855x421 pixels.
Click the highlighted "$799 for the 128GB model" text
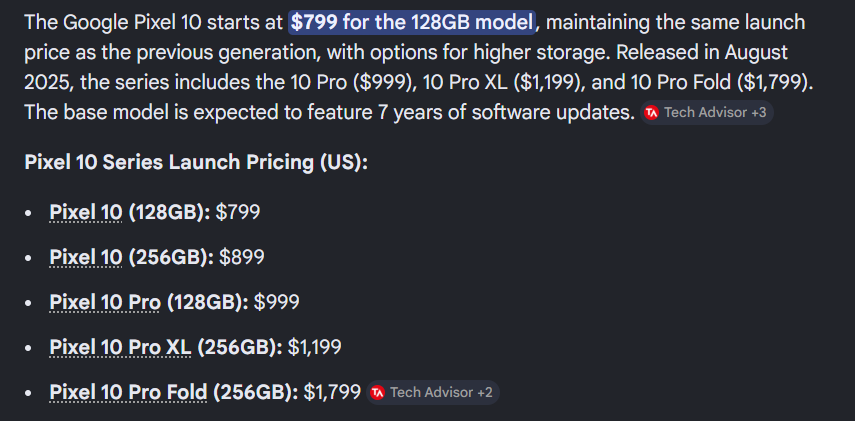coord(413,21)
